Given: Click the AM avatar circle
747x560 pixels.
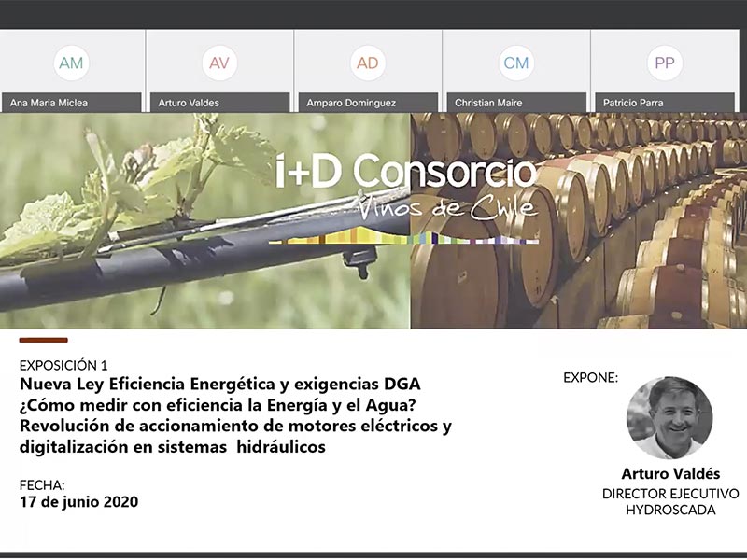Looking at the screenshot, I should pos(72,63).
